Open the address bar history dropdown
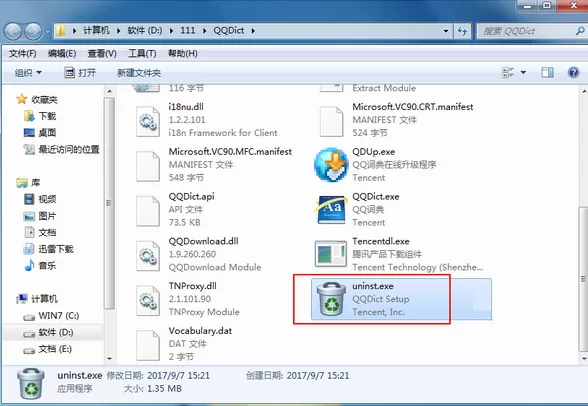This screenshot has height=406, width=588. pos(446,31)
